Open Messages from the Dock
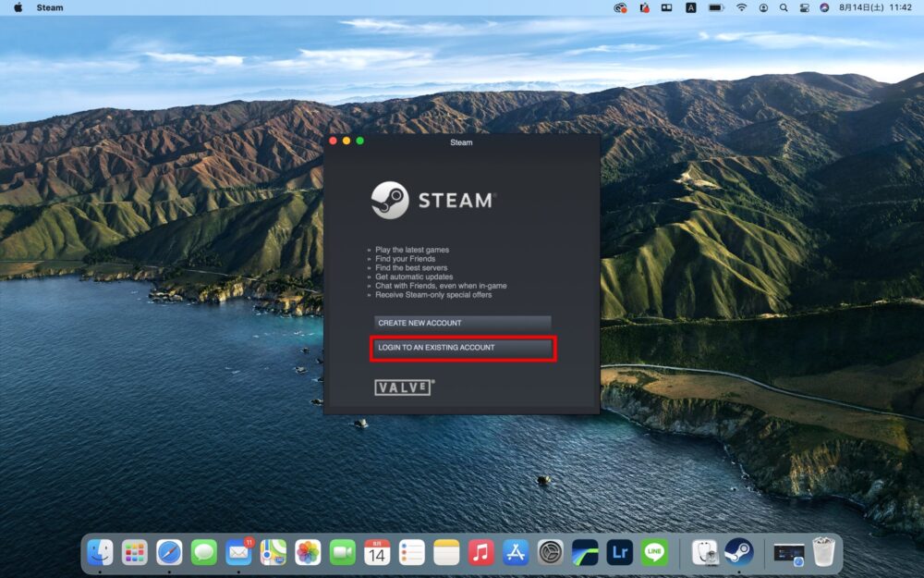The image size is (924, 578). coord(204,553)
